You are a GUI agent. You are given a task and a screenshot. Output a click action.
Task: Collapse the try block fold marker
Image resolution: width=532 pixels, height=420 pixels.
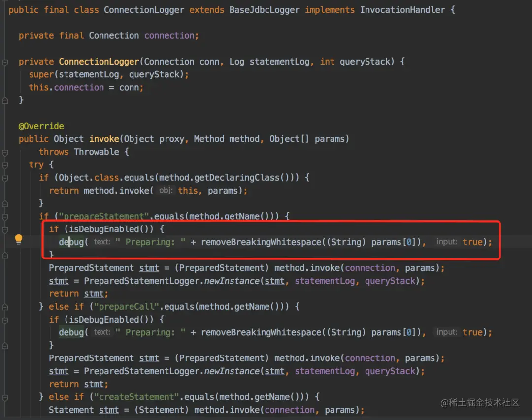click(5, 165)
